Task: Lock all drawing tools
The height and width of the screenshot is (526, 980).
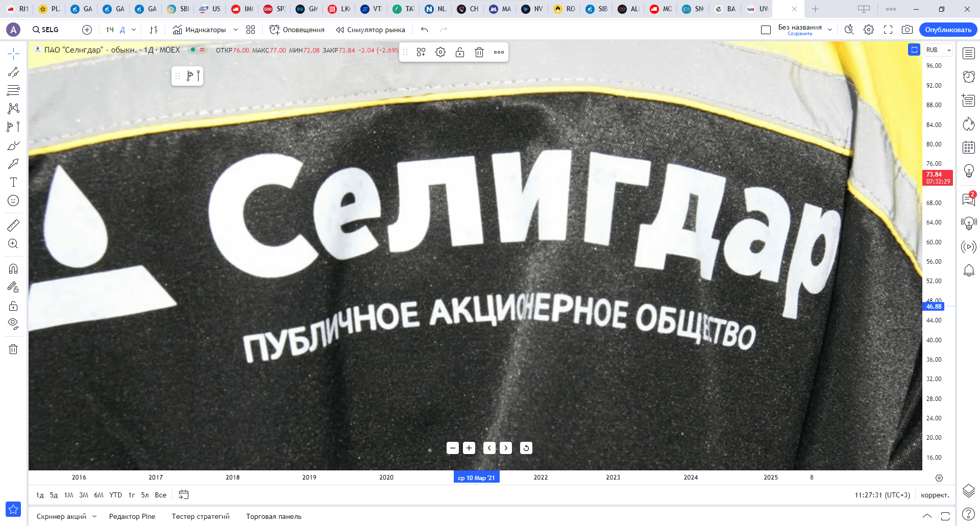Action: [x=13, y=306]
